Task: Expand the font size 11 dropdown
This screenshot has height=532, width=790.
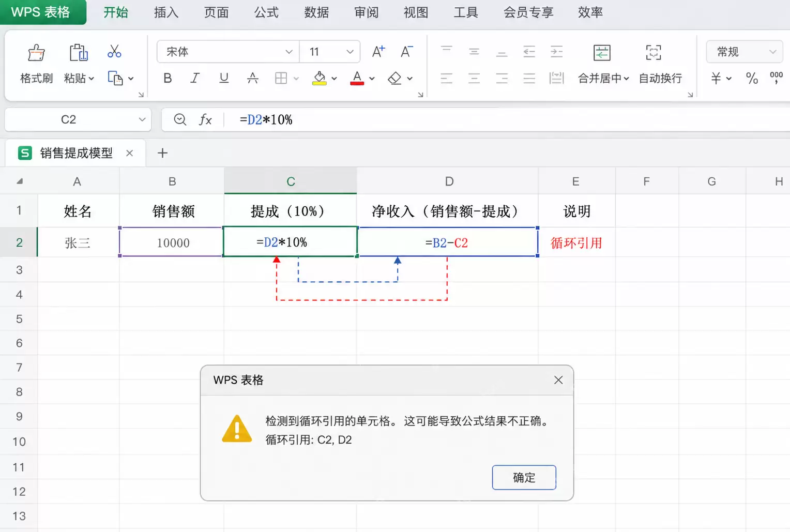Action: point(330,52)
